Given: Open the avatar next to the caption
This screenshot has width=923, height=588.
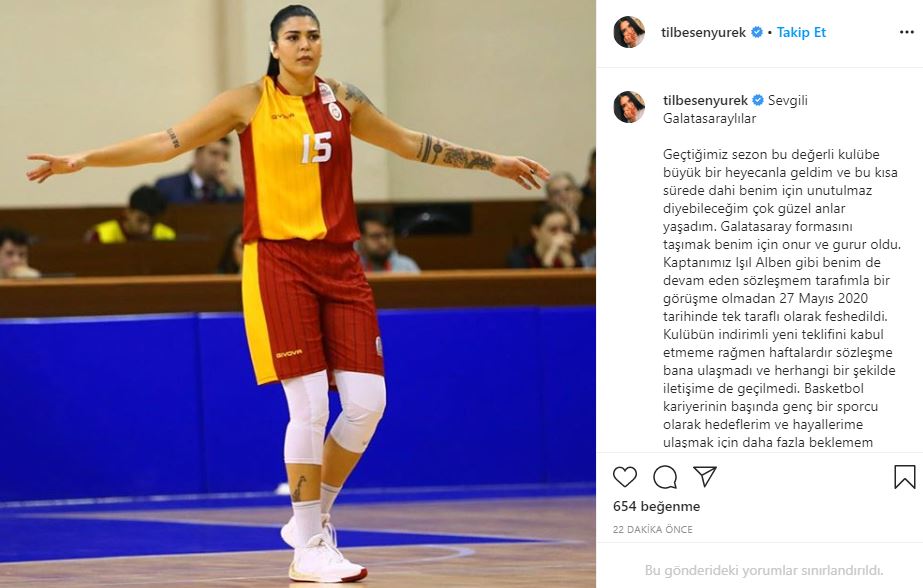Looking at the screenshot, I should click(629, 107).
